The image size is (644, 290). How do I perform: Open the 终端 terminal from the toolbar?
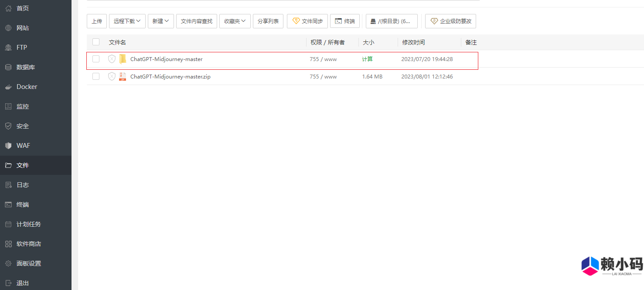tap(344, 21)
